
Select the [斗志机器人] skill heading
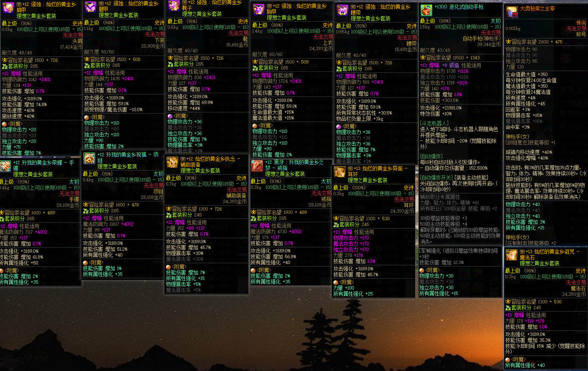[434, 123]
